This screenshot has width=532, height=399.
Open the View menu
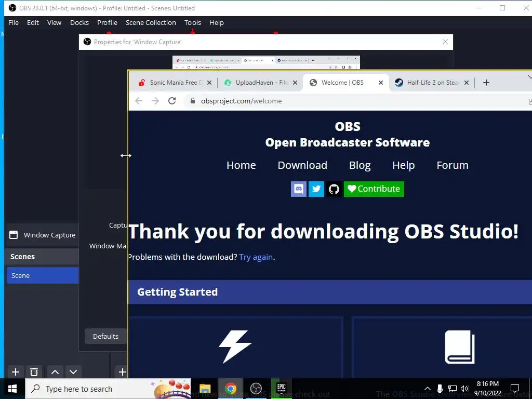click(x=54, y=23)
